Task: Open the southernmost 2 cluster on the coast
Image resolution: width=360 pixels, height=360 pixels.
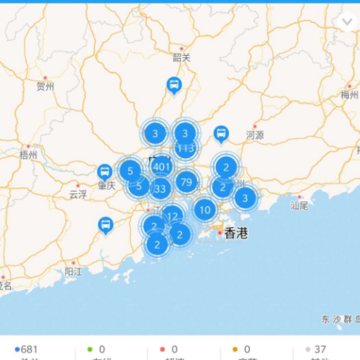Action: pyautogui.click(x=157, y=245)
